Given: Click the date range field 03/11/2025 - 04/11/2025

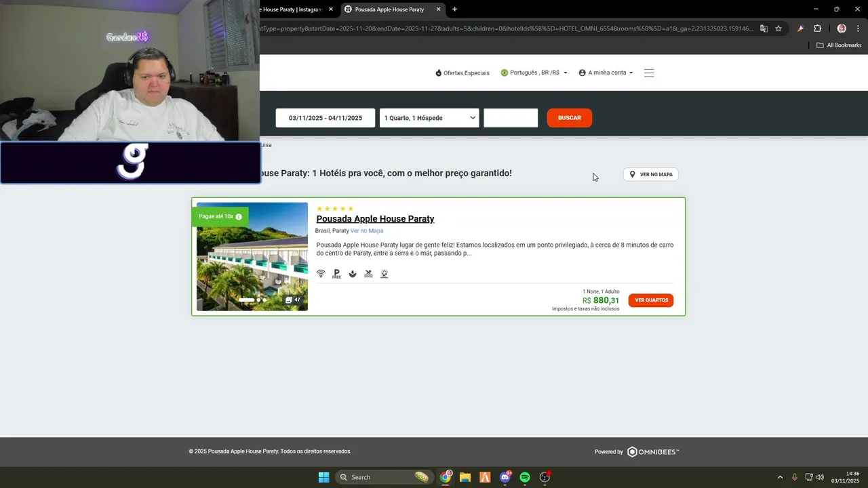Looking at the screenshot, I should [x=325, y=118].
